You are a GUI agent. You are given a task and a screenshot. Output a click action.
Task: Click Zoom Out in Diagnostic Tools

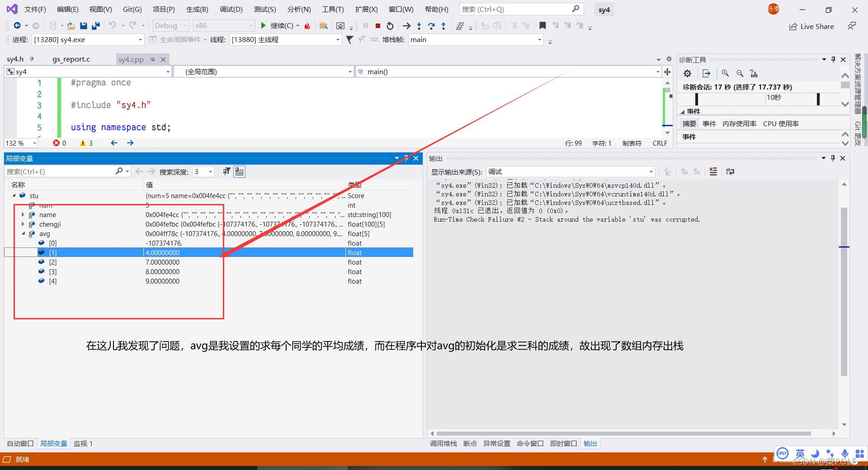point(740,73)
